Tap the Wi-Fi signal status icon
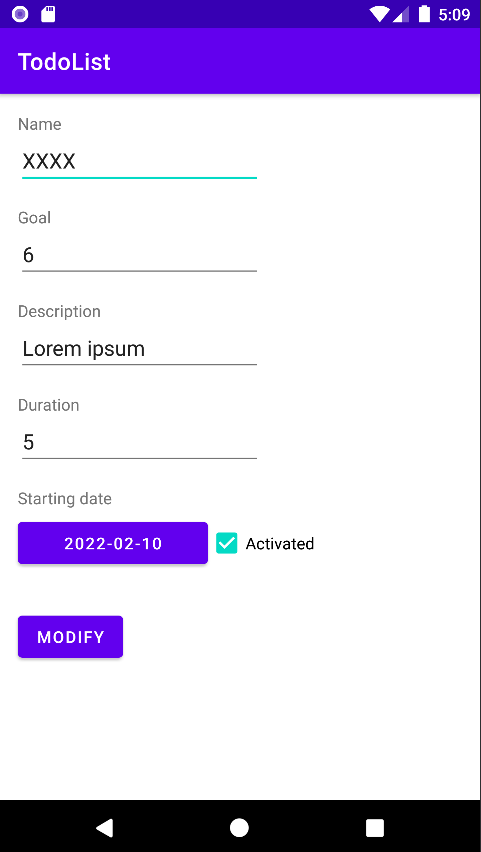 [379, 14]
